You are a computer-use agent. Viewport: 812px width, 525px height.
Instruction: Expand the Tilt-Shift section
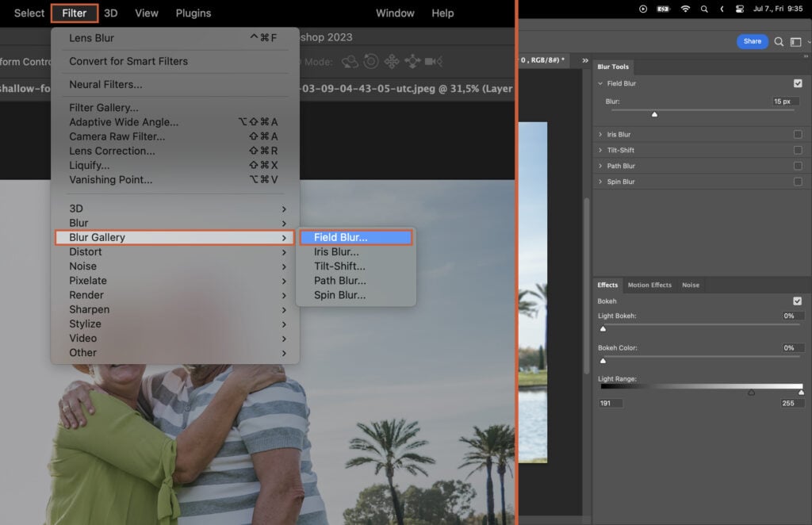(x=600, y=150)
